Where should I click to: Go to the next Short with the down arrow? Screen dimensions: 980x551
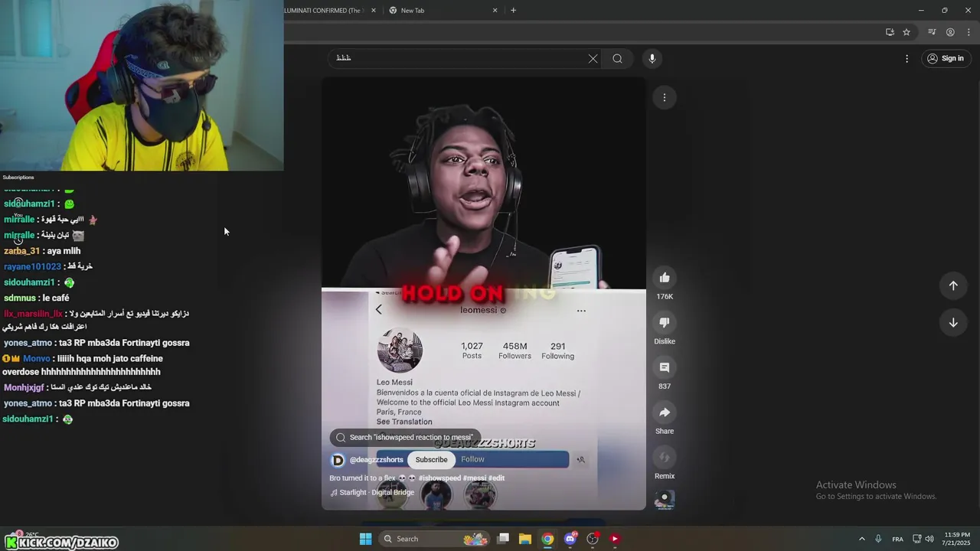(953, 322)
